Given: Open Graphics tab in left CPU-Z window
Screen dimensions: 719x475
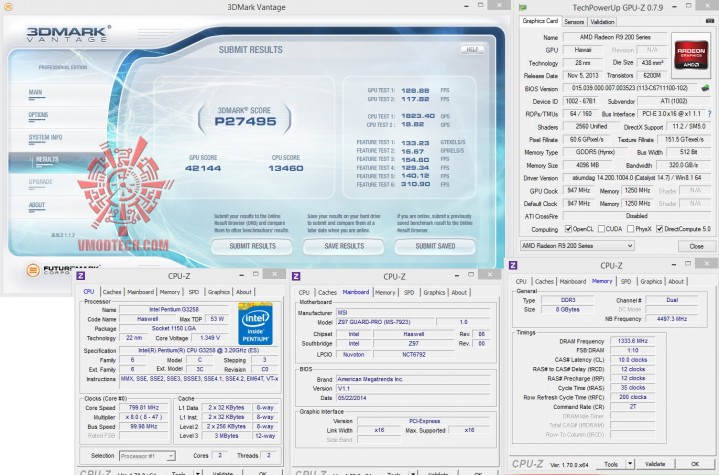Looking at the screenshot, I should (x=219, y=292).
